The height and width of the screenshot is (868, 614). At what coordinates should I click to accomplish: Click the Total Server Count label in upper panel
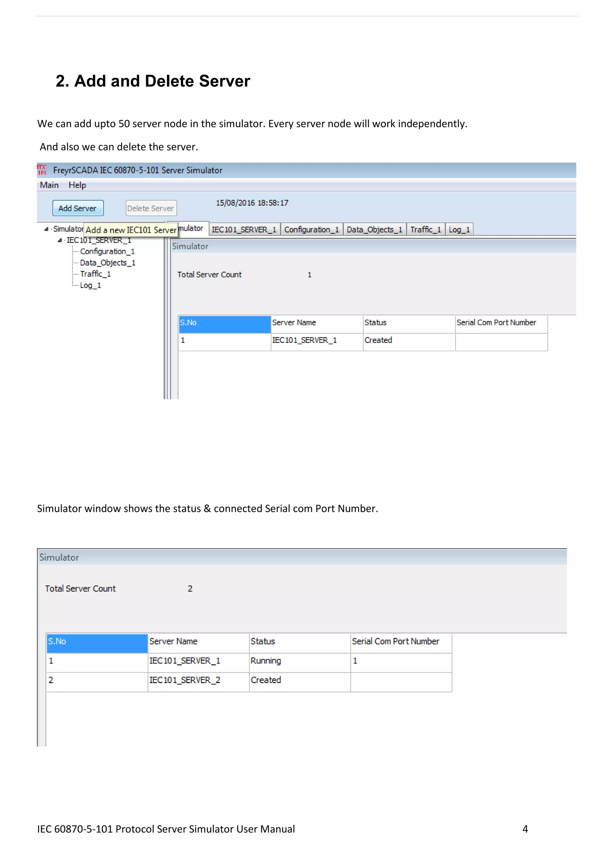point(210,275)
